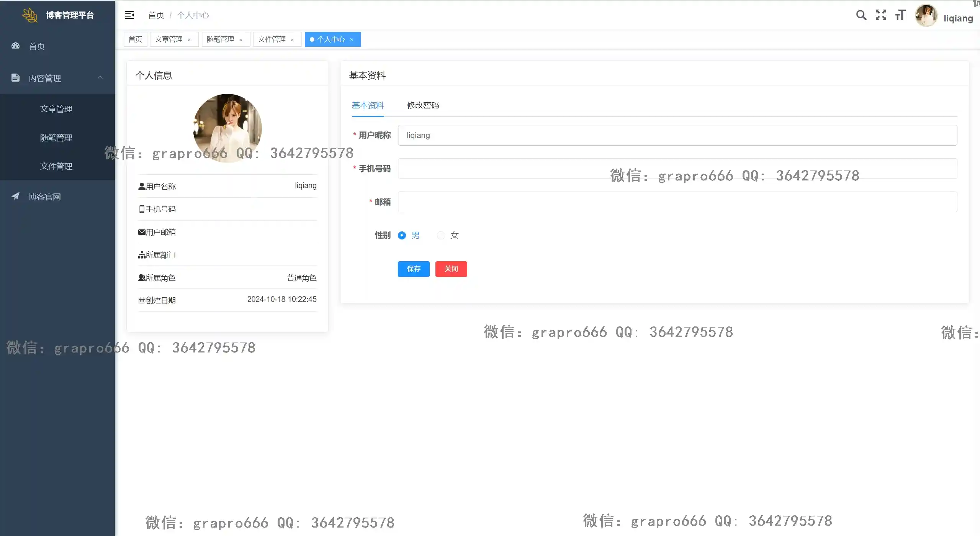Screen dimensions: 980x536
Task: Click the blue 保存 button
Action: pos(414,269)
